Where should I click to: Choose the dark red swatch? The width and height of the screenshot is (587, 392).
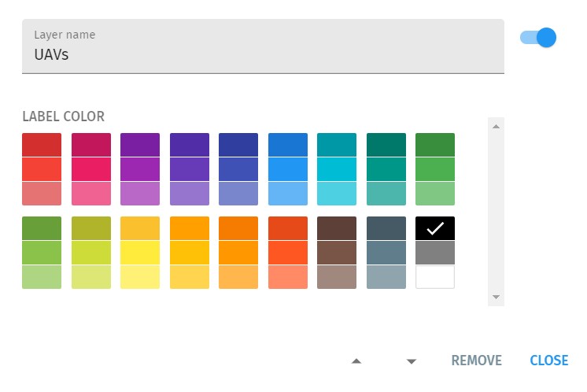(x=42, y=145)
